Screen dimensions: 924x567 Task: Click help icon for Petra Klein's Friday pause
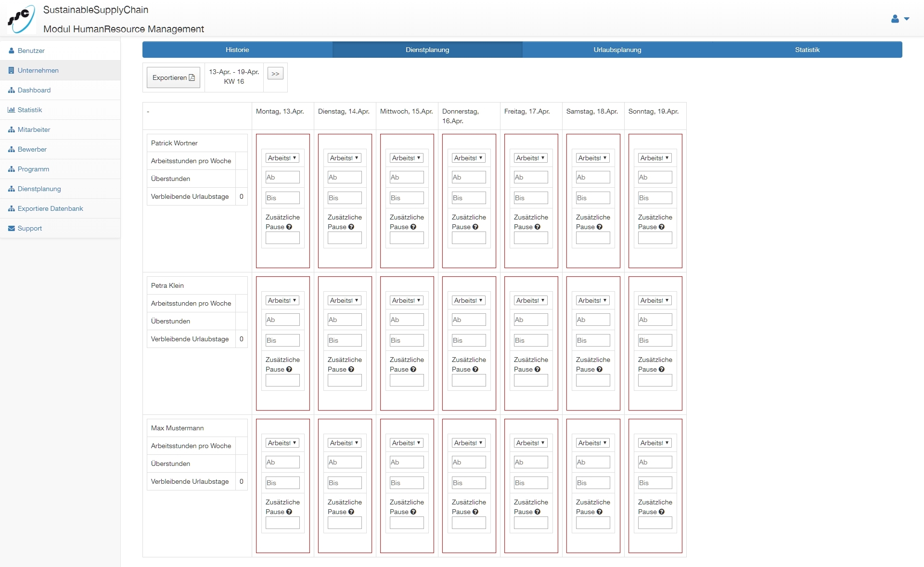[x=537, y=369]
